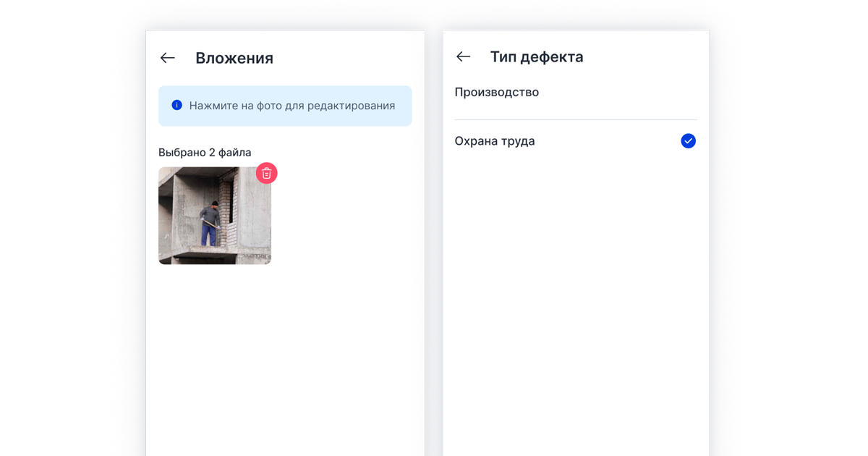The height and width of the screenshot is (456, 868).
Task: Click the hint 'Нажмите на фото для редактирования'
Action: click(x=292, y=105)
